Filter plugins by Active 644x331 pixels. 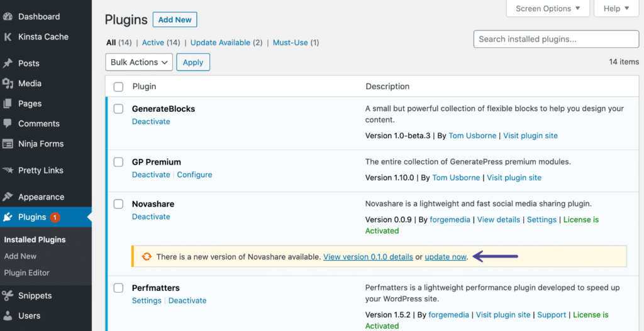click(x=153, y=43)
